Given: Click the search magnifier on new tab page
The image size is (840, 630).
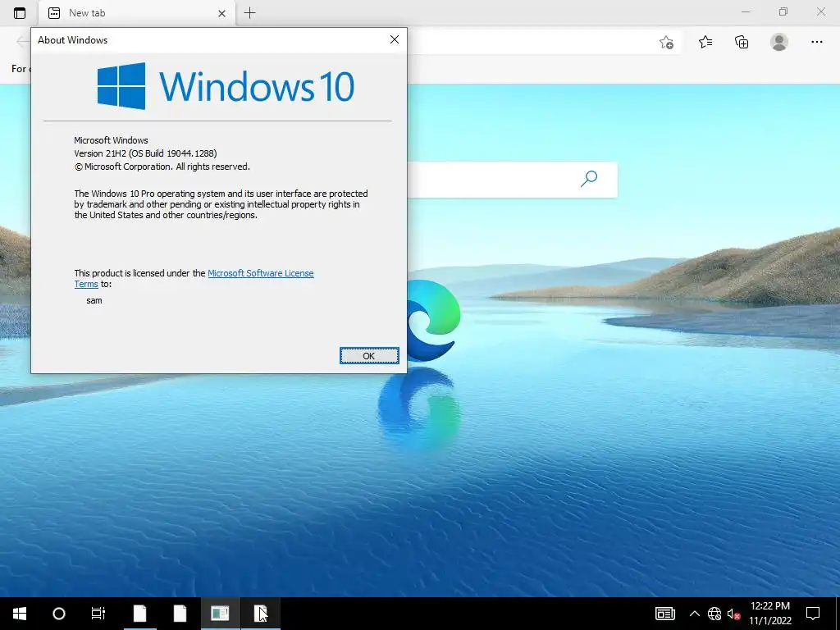Looking at the screenshot, I should pyautogui.click(x=589, y=179).
